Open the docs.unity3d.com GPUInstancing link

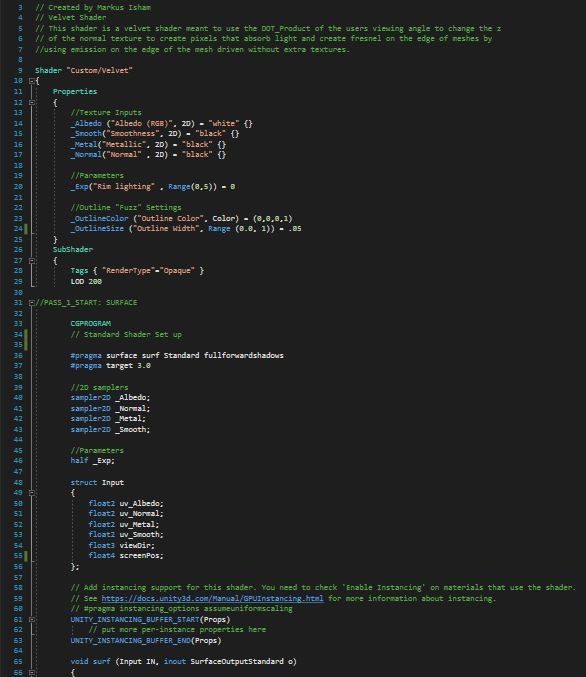[x=212, y=598]
